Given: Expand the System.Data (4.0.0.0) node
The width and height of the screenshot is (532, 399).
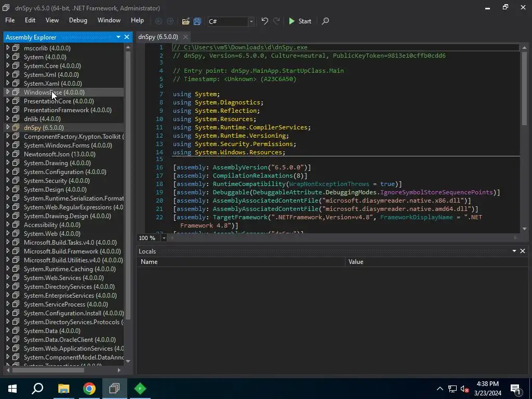Looking at the screenshot, I should pos(8,330).
